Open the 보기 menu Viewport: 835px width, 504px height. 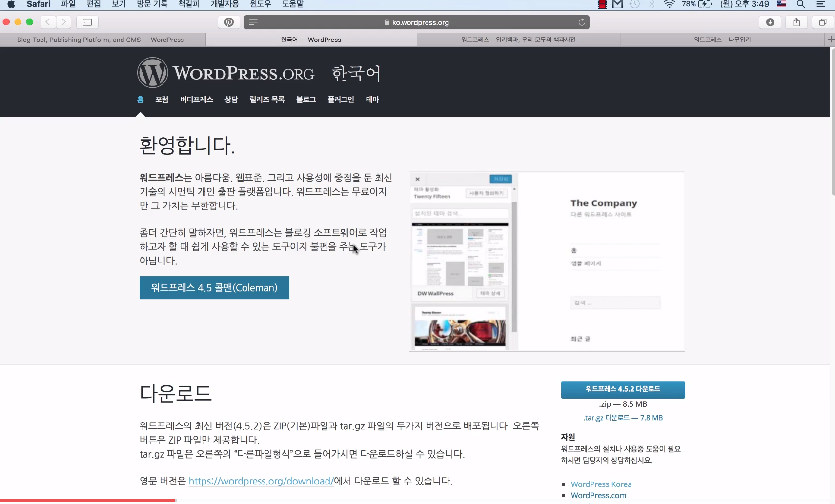119,4
